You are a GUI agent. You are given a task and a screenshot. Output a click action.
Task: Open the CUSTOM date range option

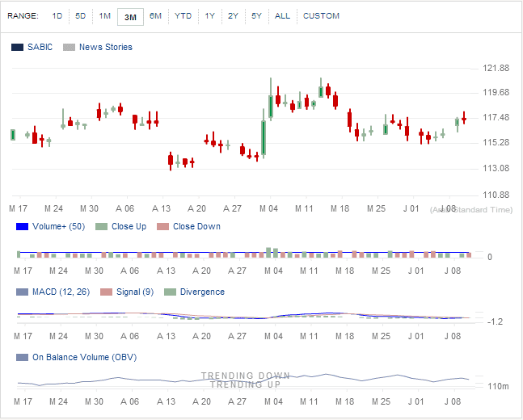pyautogui.click(x=321, y=16)
